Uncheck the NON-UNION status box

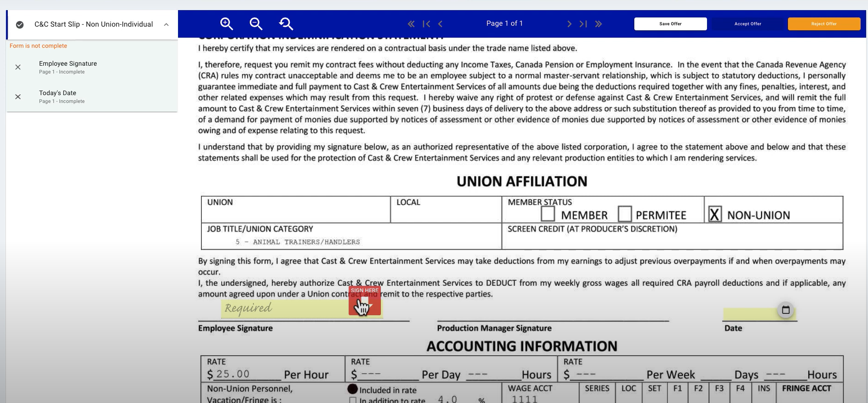pos(714,214)
